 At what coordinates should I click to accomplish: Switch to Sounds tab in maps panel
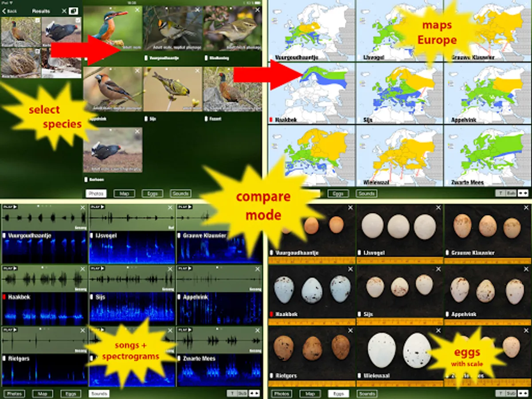coord(367,193)
